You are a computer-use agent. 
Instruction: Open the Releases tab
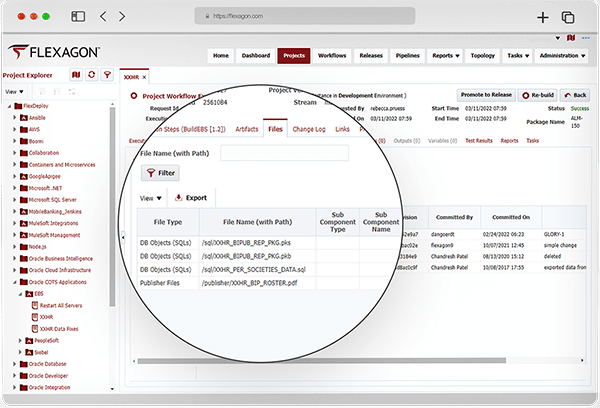click(371, 56)
